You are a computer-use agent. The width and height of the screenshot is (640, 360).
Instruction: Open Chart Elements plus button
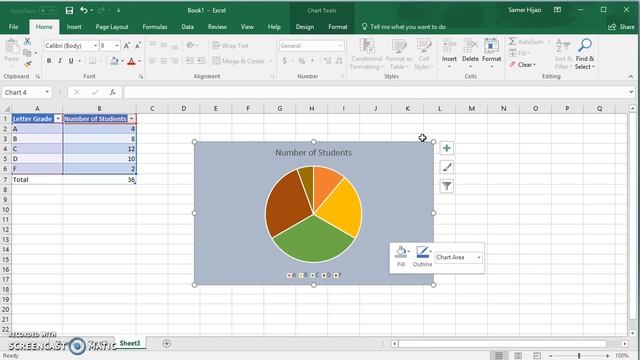pos(447,148)
